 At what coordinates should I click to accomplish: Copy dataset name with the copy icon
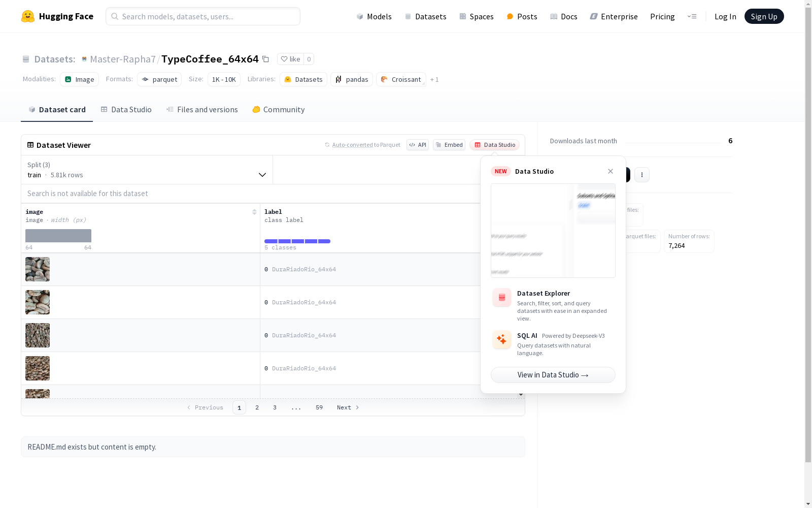coord(265,59)
